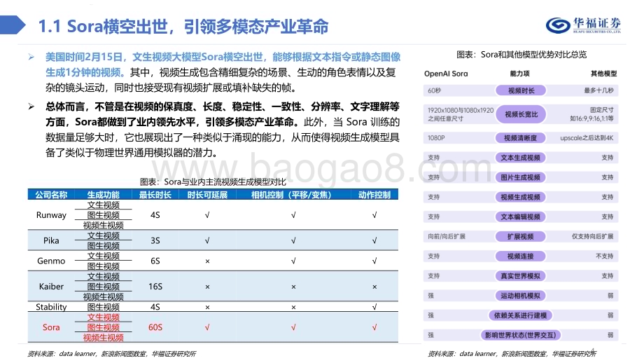The image size is (644, 363).
Task: Select the "仅支持向后扩展" value
Action: (593, 237)
